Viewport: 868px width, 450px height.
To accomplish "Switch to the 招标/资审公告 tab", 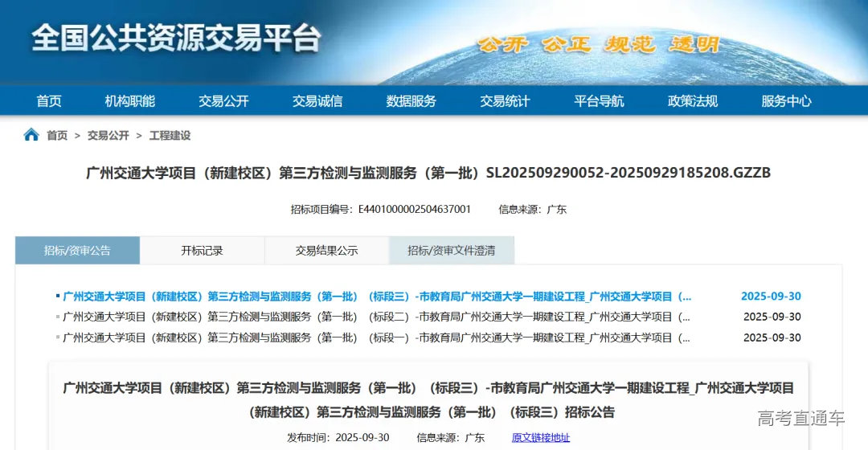I will 77,250.
